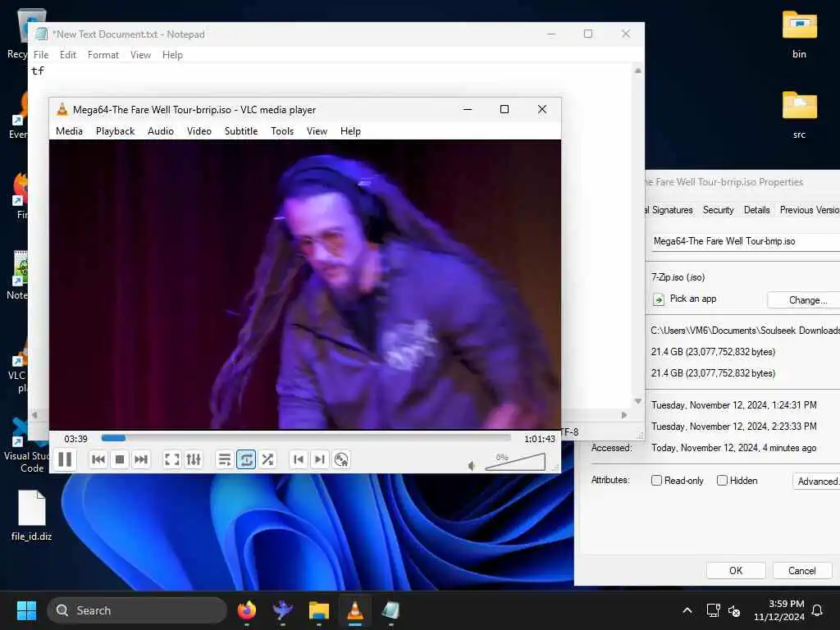Click Notepad vertical scrollbar up arrow

638,71
